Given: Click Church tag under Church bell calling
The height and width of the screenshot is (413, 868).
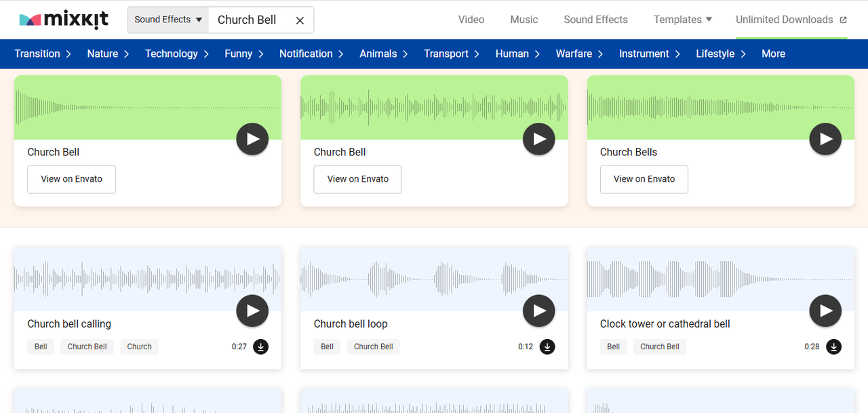Looking at the screenshot, I should click(139, 347).
